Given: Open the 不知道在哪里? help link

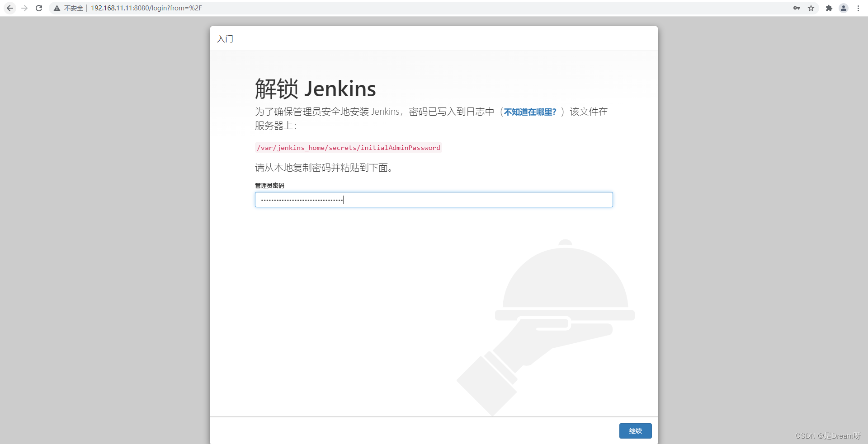Looking at the screenshot, I should [529, 112].
